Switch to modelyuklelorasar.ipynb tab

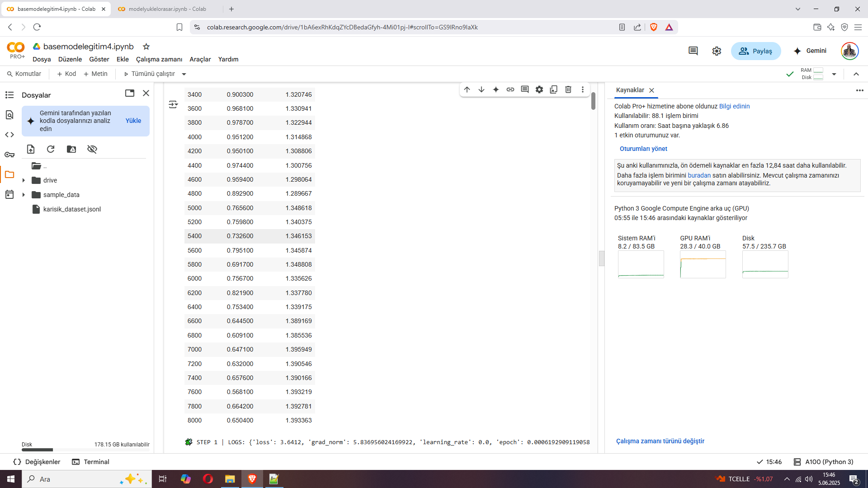coord(167,9)
